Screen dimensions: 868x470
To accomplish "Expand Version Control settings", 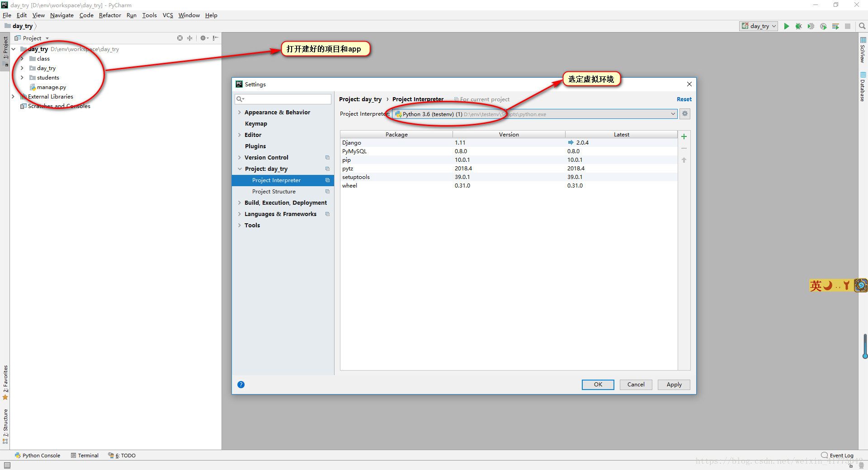I will click(239, 157).
